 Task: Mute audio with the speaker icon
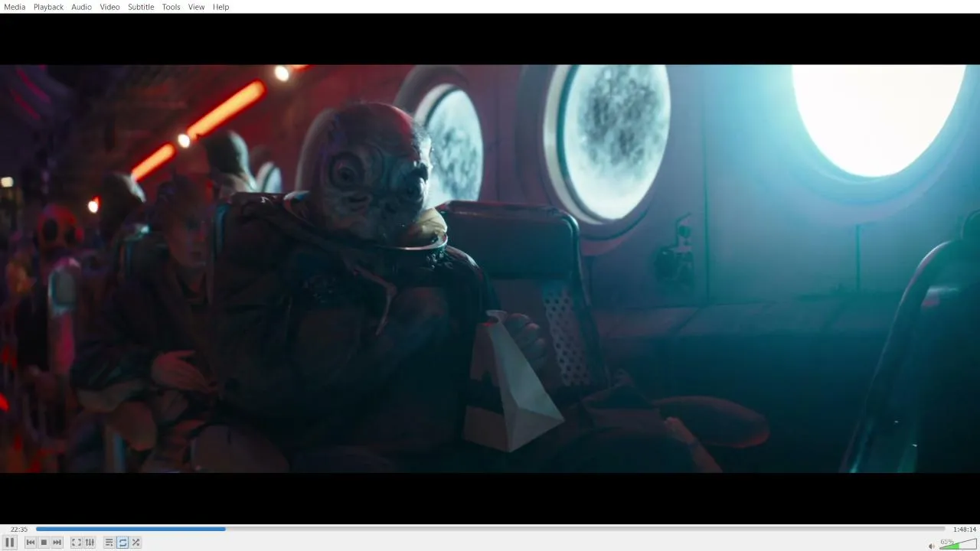(932, 546)
